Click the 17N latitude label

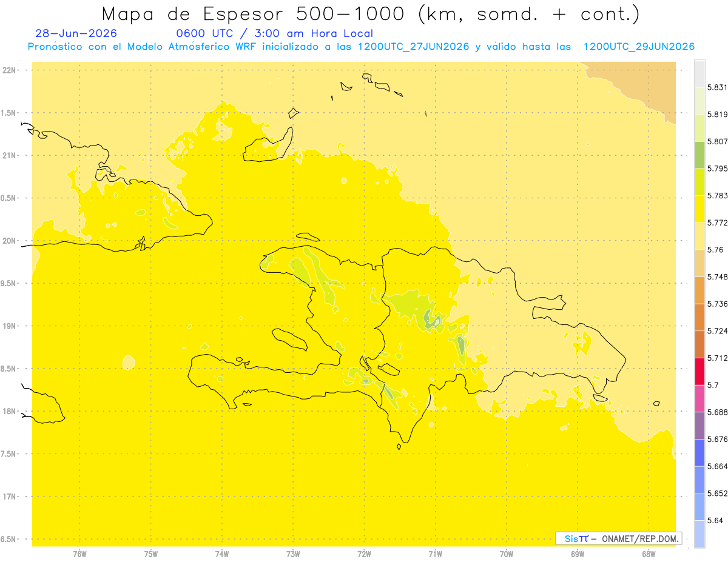point(10,497)
